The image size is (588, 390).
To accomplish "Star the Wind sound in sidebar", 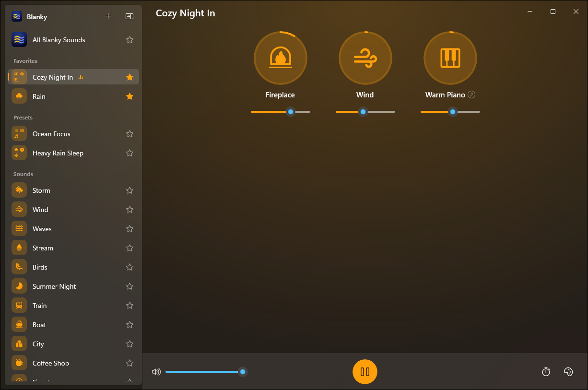I will [x=129, y=210].
